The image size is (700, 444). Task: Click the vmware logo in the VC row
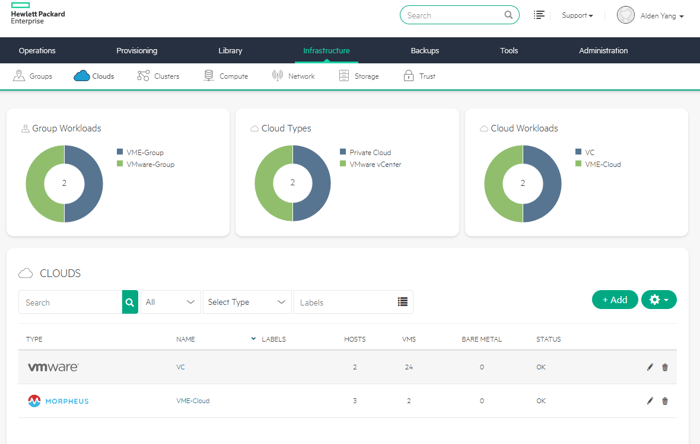point(54,367)
